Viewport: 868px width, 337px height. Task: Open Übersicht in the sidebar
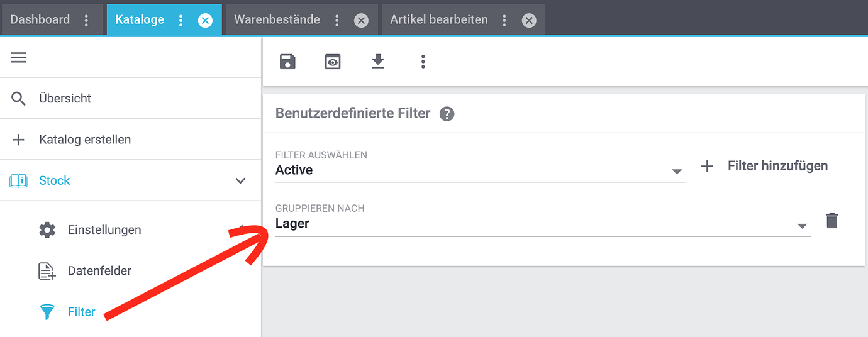point(65,99)
